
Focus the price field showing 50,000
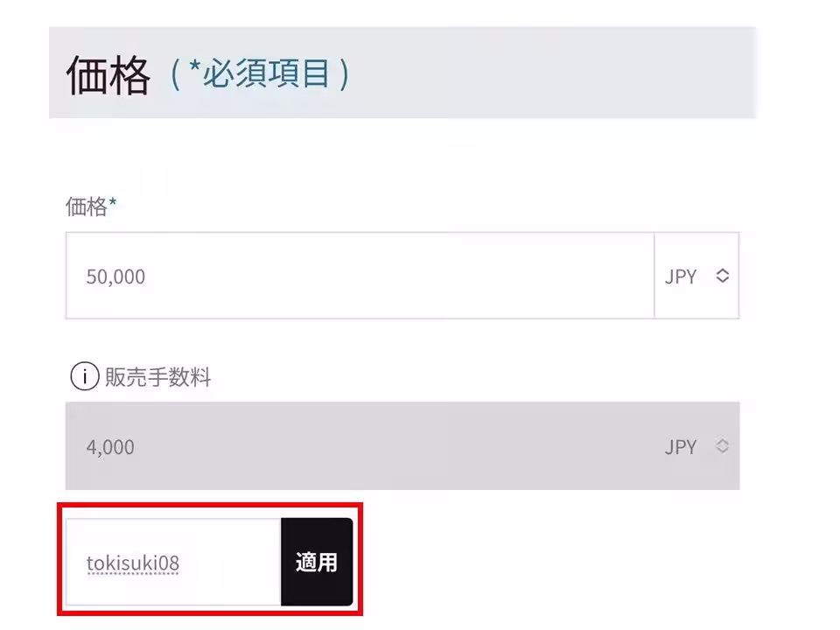pyautogui.click(x=360, y=276)
